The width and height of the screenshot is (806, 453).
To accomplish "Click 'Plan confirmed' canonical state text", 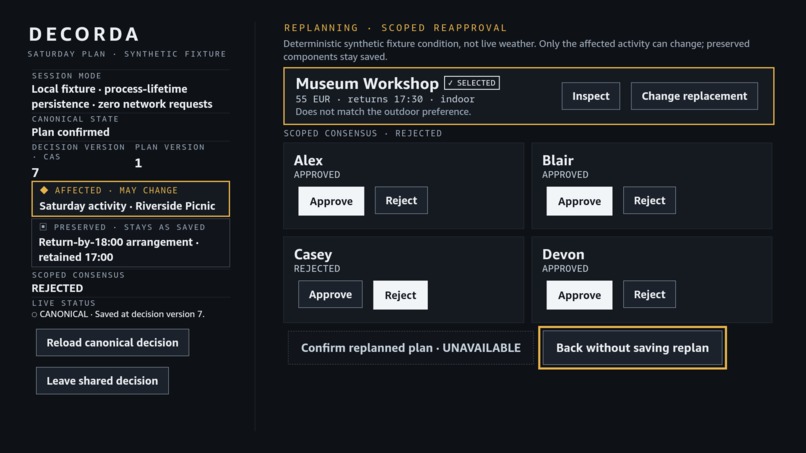I will (70, 132).
